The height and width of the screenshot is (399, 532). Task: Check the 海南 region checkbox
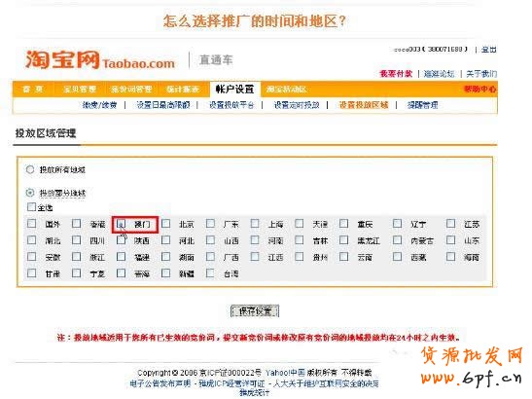[451, 256]
